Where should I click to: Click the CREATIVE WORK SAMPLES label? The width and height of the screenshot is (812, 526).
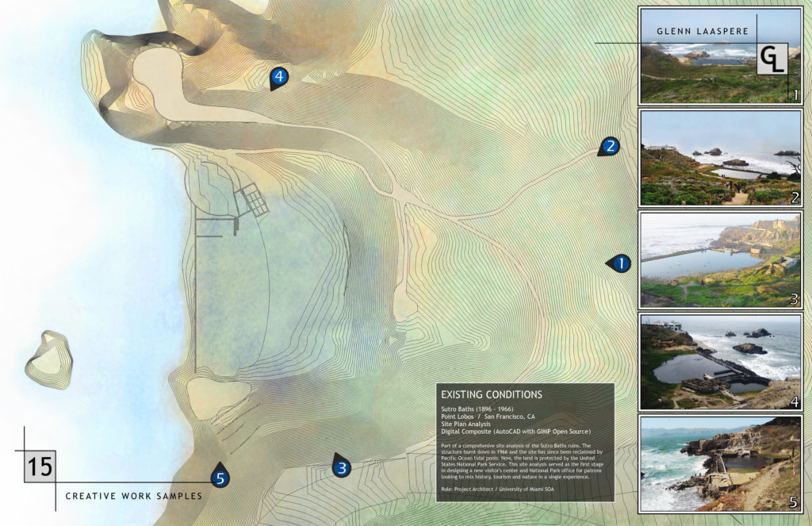click(133, 496)
